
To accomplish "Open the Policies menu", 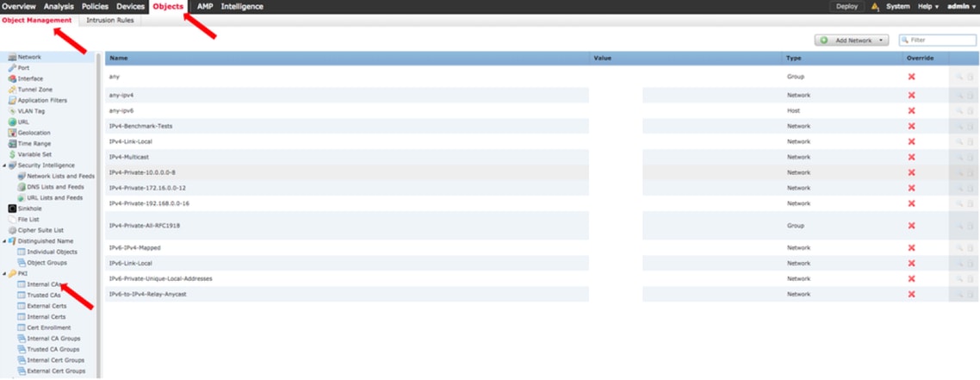I will pos(95,6).
